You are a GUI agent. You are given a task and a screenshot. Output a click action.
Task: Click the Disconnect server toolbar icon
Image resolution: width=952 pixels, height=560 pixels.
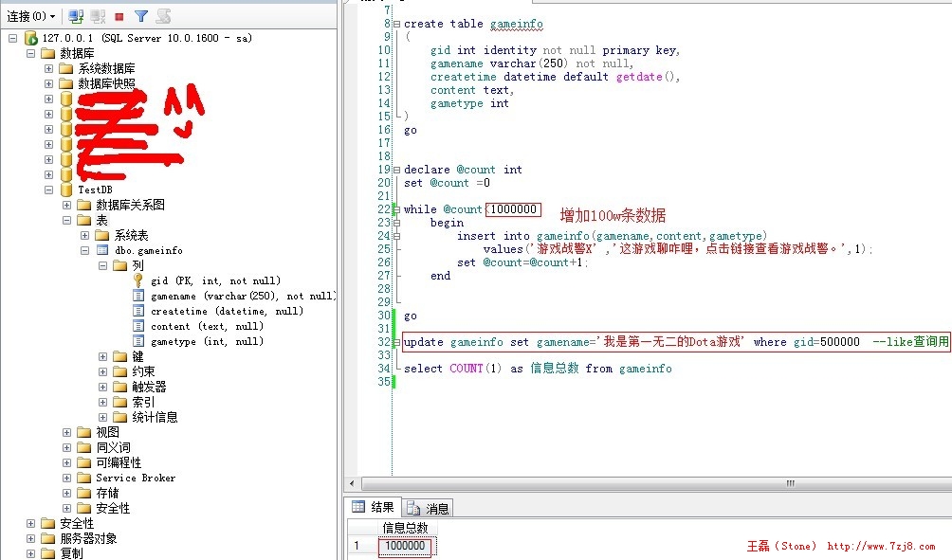(x=97, y=15)
